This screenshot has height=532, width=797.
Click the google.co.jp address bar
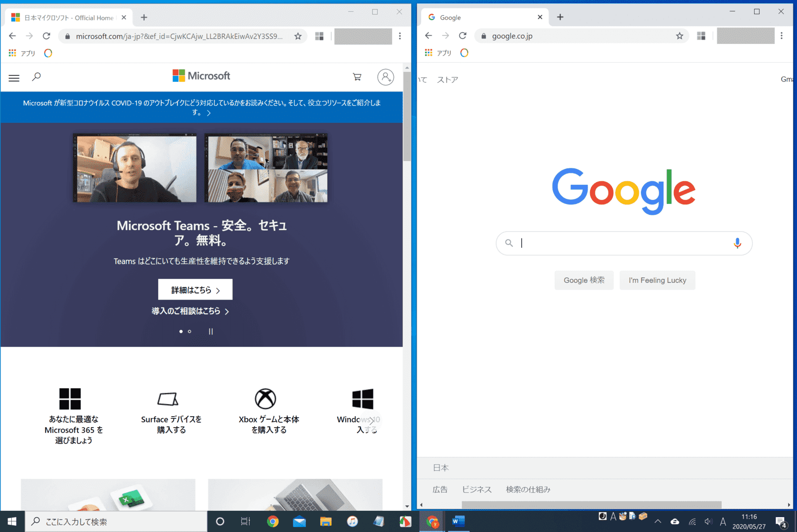581,36
